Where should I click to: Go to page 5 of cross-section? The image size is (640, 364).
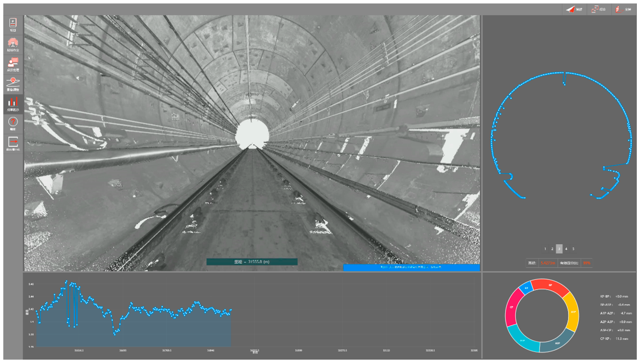[x=573, y=249]
